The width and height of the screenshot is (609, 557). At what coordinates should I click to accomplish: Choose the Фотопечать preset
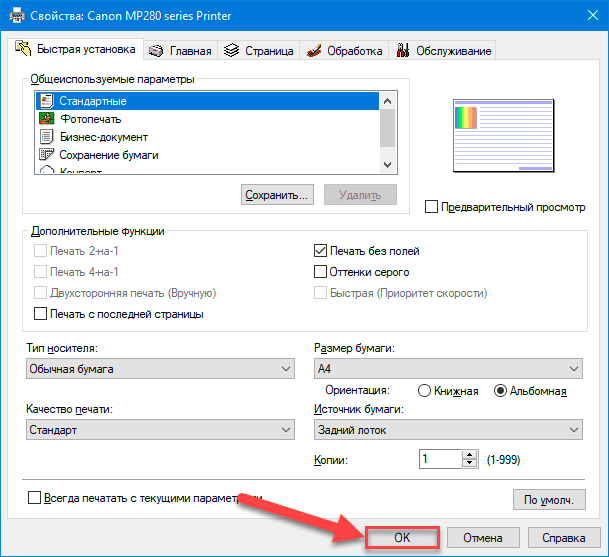pos(207,119)
